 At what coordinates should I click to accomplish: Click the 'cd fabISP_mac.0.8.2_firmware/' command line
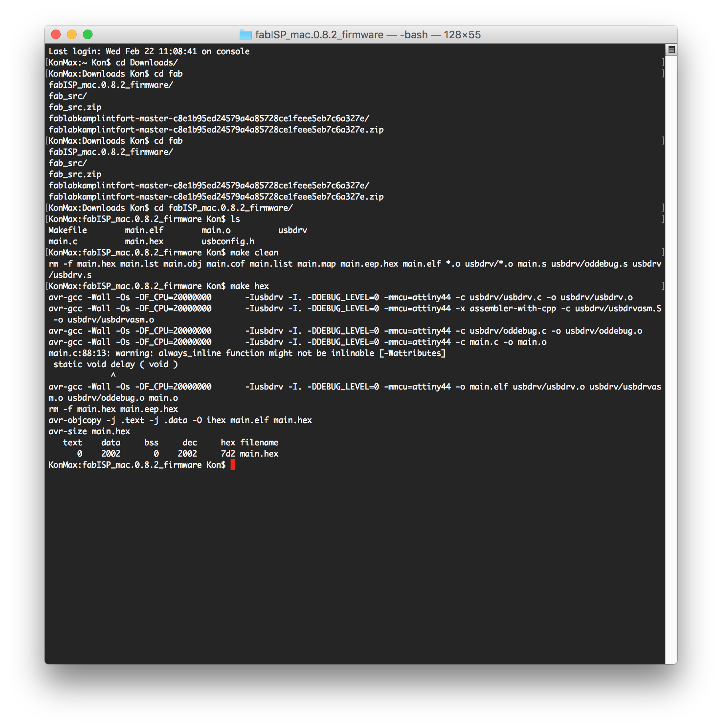point(171,208)
